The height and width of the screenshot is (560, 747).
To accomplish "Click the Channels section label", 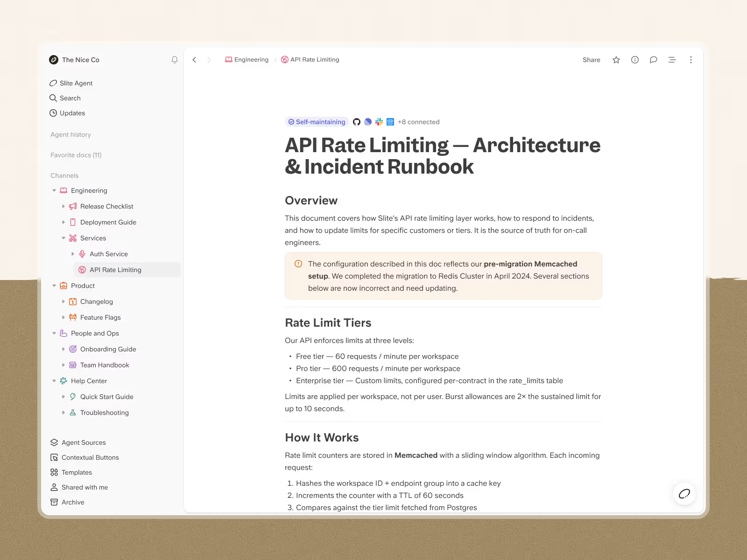I will (x=64, y=175).
